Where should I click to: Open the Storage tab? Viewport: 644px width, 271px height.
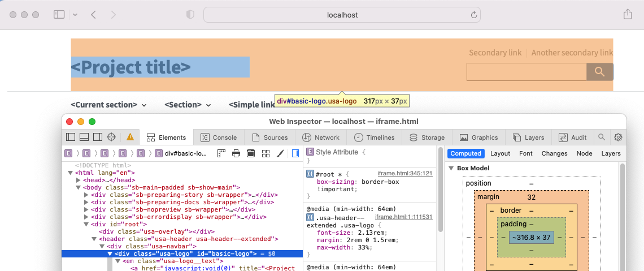point(427,137)
